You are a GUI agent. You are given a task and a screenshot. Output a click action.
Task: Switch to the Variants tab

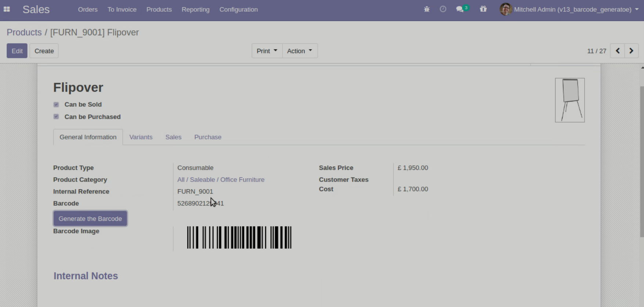[x=141, y=137]
